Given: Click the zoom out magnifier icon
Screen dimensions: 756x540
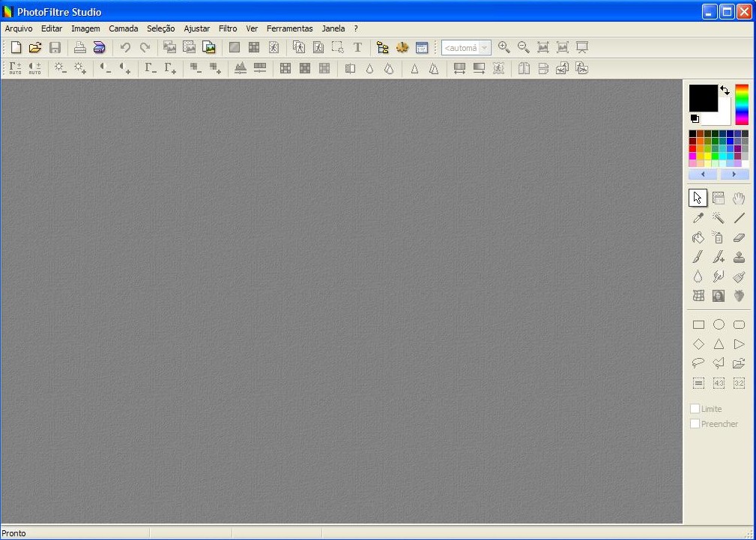Looking at the screenshot, I should tap(523, 47).
